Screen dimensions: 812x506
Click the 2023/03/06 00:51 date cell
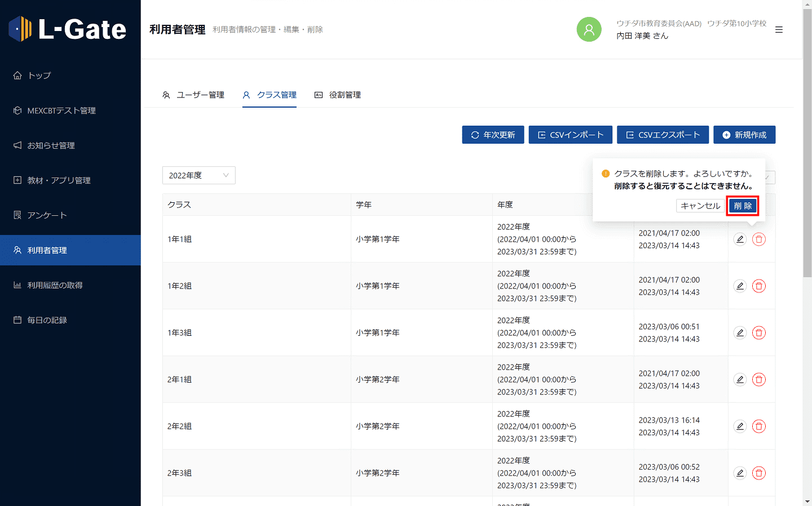point(669,327)
